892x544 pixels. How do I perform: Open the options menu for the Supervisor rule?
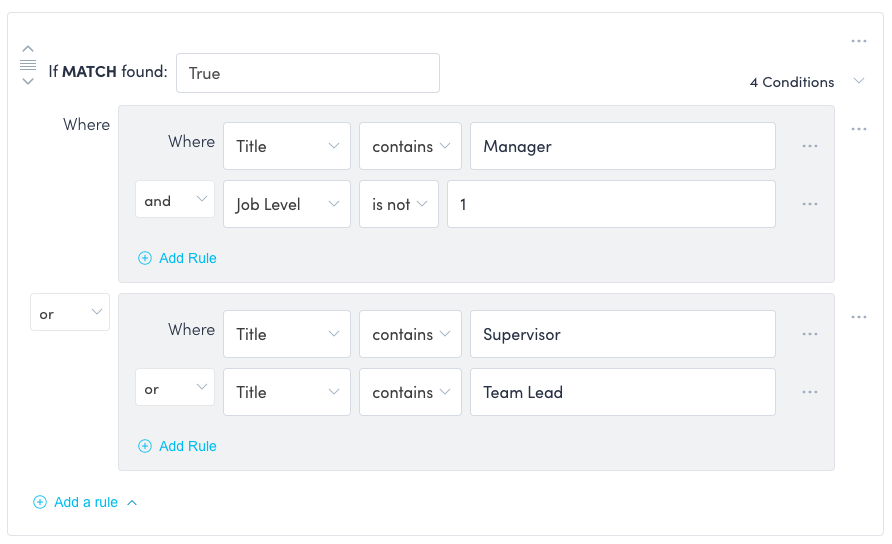click(810, 334)
